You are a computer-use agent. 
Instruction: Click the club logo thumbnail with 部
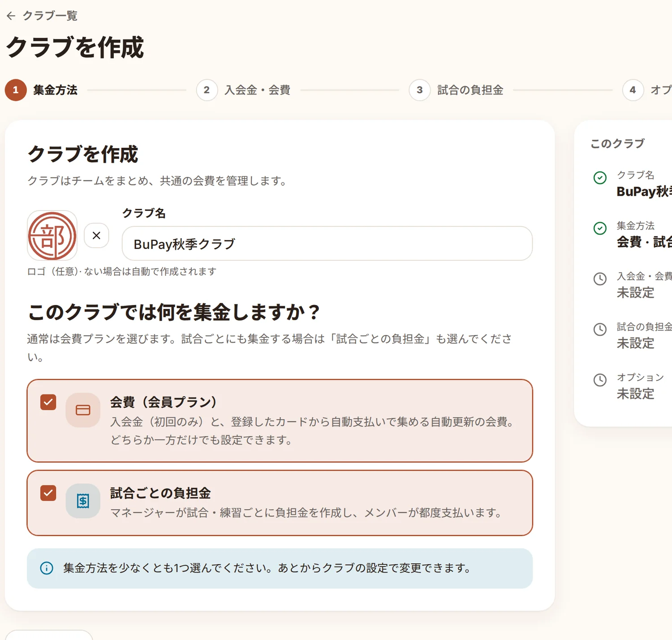point(52,236)
